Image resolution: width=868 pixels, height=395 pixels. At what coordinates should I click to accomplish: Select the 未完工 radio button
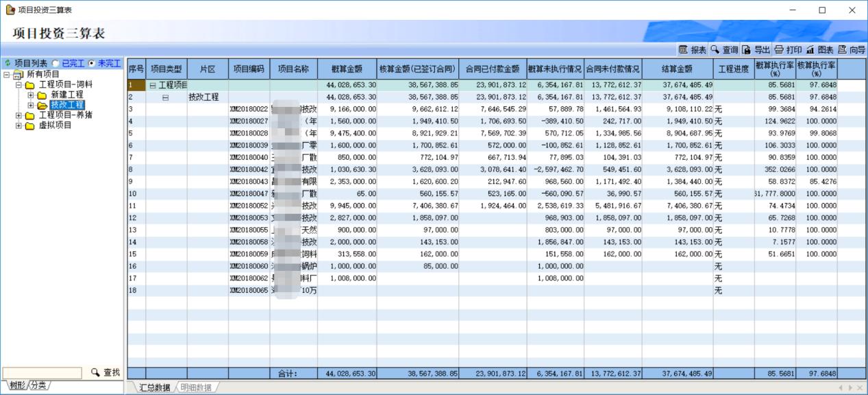(x=91, y=64)
